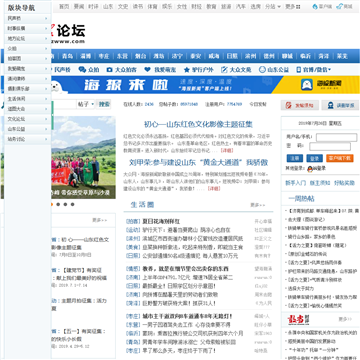Open post 教养,就是在细节里会出卖你的东西

tap(185, 269)
